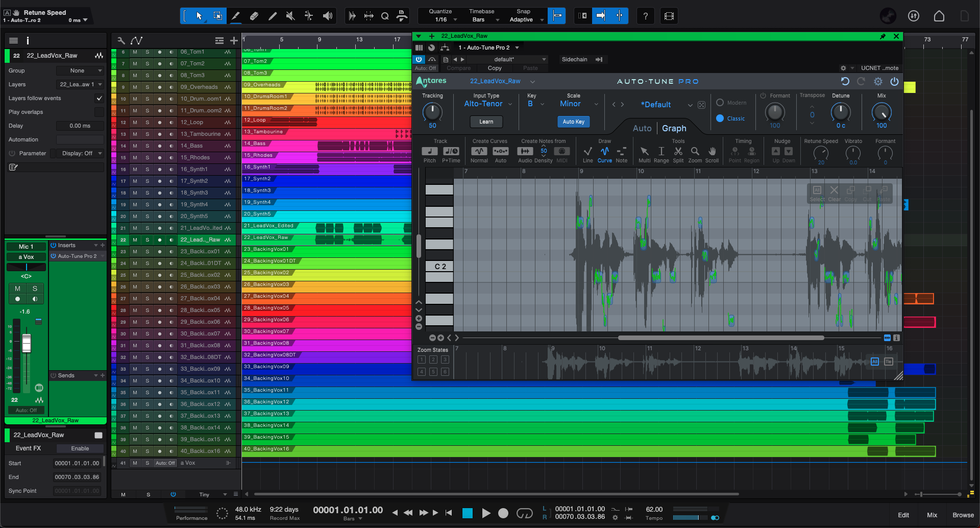Open the help question mark
The width and height of the screenshot is (980, 528).
pyautogui.click(x=645, y=16)
